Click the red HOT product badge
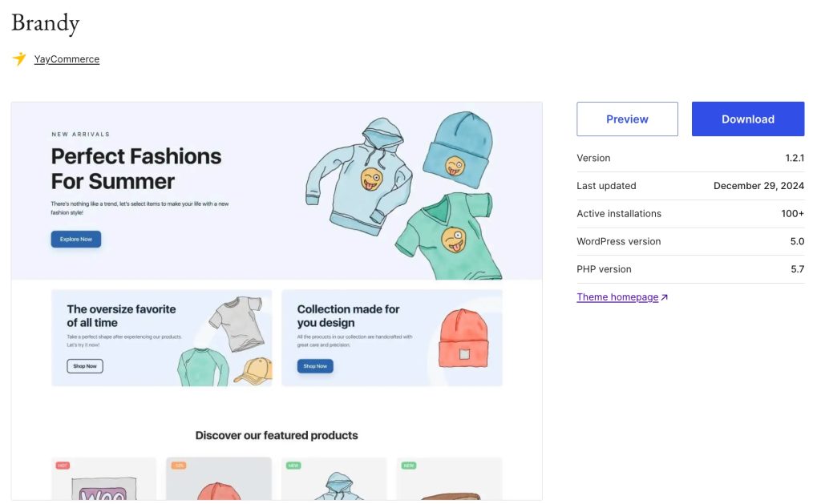821x504 pixels. pos(63,466)
